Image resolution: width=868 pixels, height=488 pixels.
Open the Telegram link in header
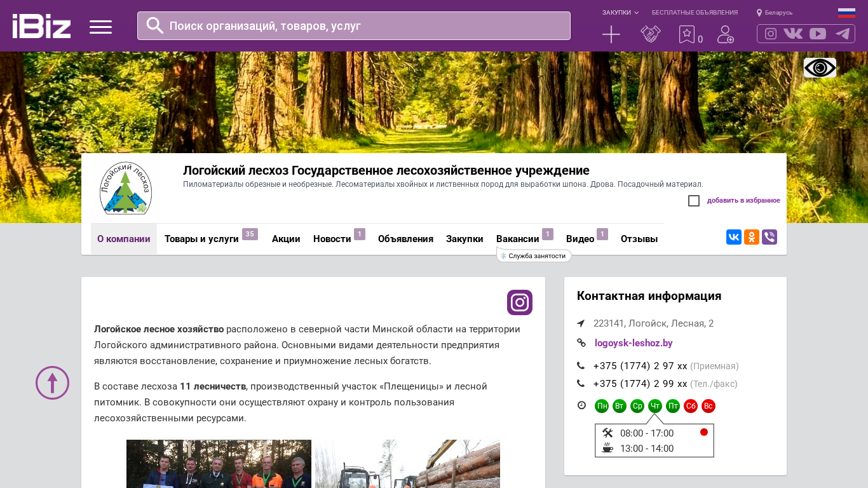coord(843,34)
